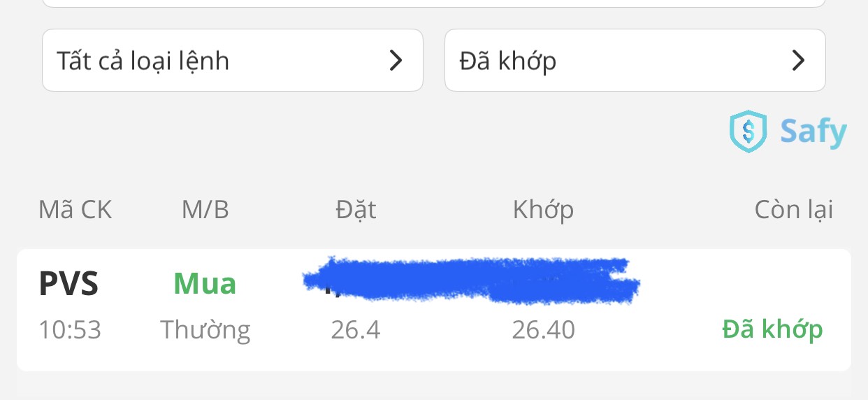
Task: Click the partially visible box at the top edge
Action: [433, 3]
